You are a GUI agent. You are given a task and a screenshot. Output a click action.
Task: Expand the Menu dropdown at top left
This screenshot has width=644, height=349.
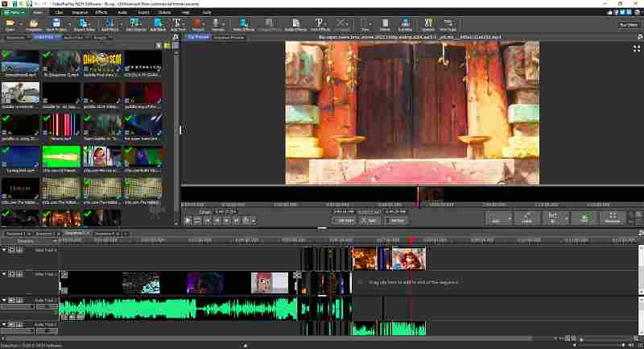(x=14, y=13)
